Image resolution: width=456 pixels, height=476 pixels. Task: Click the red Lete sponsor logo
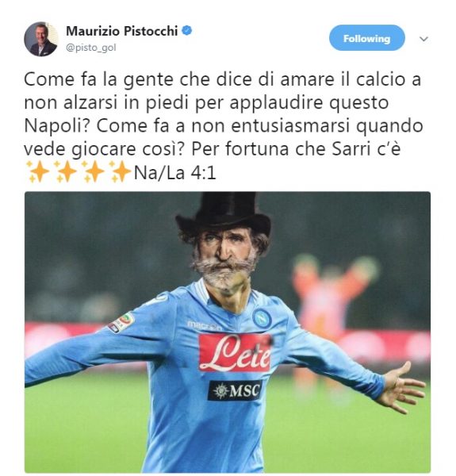click(x=235, y=353)
